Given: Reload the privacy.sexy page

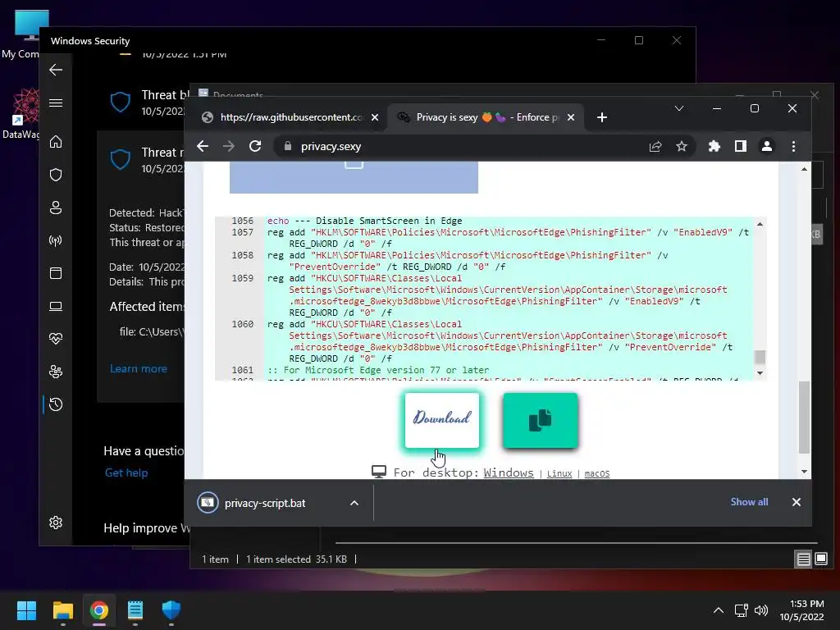Looking at the screenshot, I should tap(255, 146).
